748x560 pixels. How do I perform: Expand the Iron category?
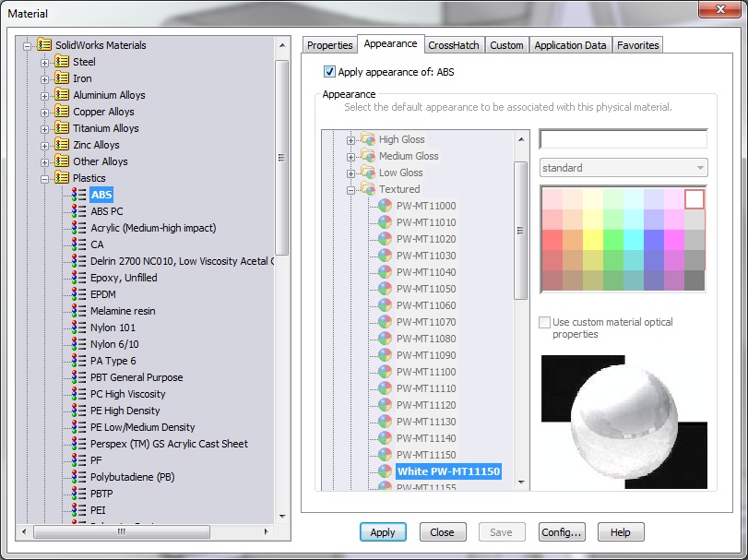coord(44,79)
